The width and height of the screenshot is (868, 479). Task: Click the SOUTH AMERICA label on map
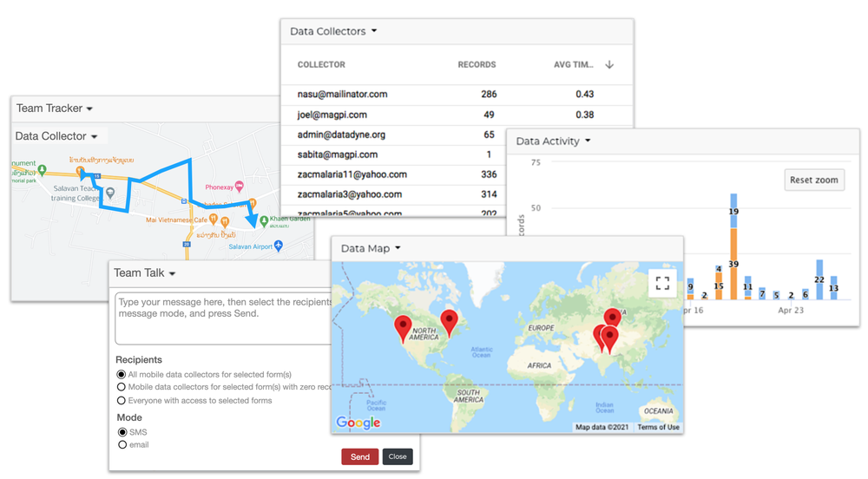click(469, 396)
